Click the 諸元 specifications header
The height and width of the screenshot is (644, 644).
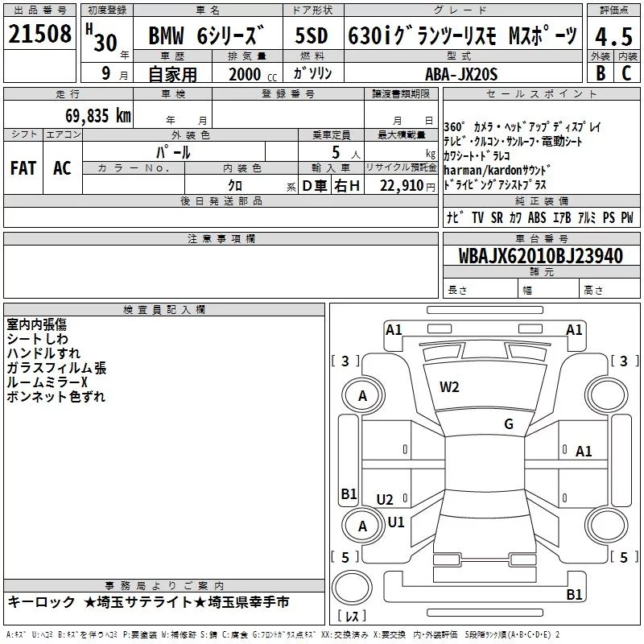[x=541, y=272]
